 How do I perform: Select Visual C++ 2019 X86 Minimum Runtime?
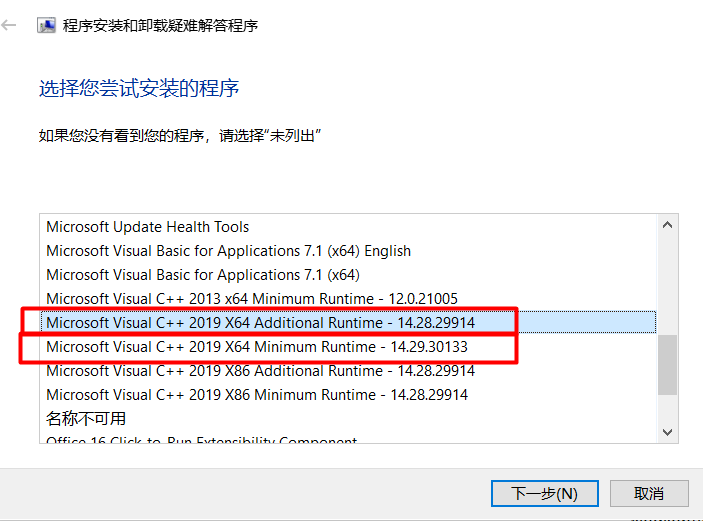[348, 395]
